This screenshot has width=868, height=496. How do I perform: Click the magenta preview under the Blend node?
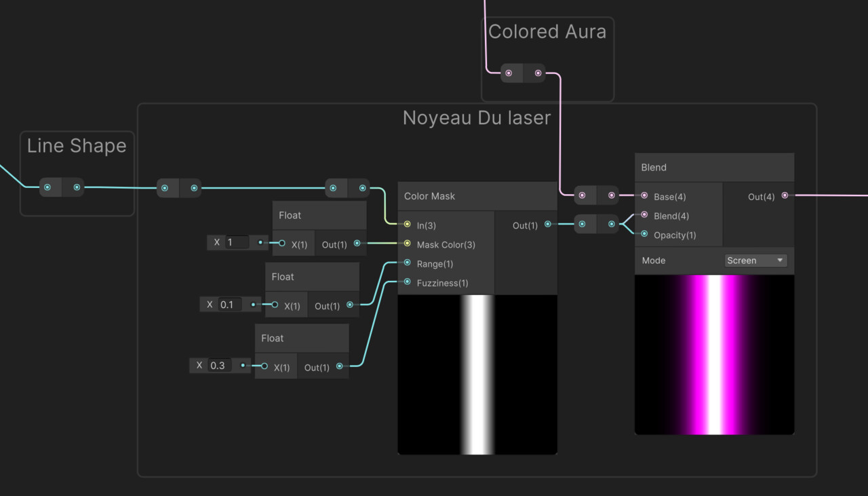(x=714, y=354)
